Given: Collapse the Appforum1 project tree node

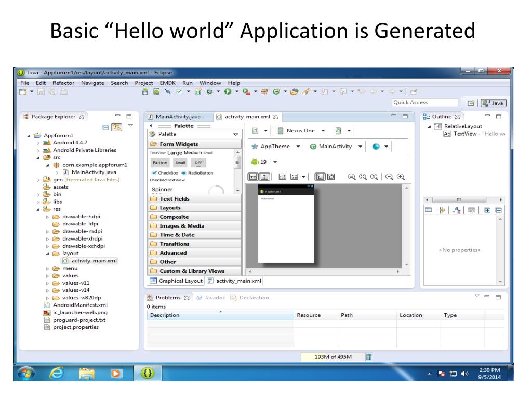Looking at the screenshot, I should pos(29,136).
